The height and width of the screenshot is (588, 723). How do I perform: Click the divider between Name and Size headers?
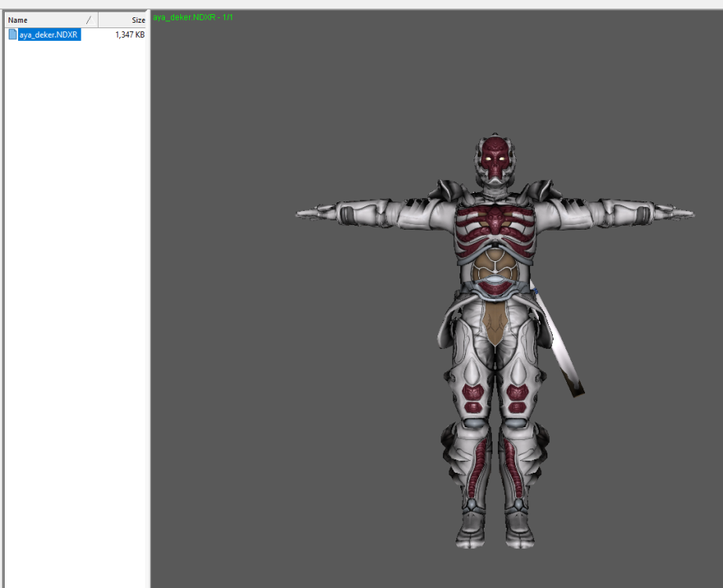(99, 20)
